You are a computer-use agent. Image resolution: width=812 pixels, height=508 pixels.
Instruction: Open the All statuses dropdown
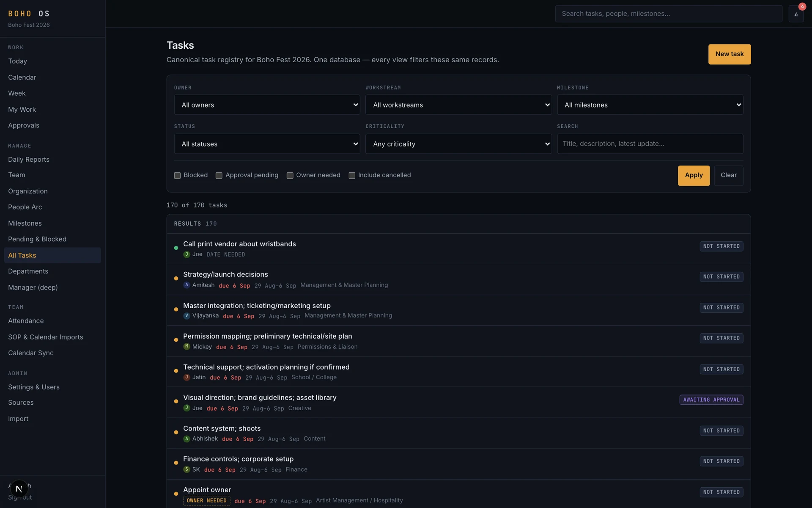point(267,144)
